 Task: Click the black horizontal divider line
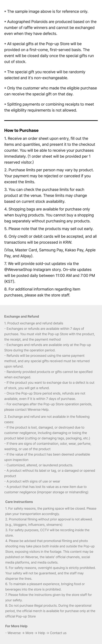(x=51, y=120)
